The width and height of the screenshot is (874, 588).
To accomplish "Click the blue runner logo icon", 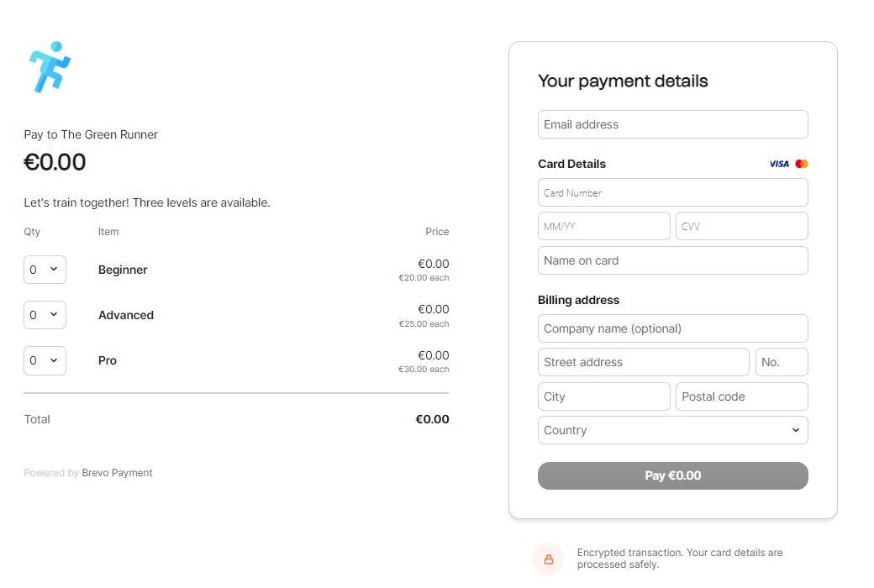I will 50,66.
